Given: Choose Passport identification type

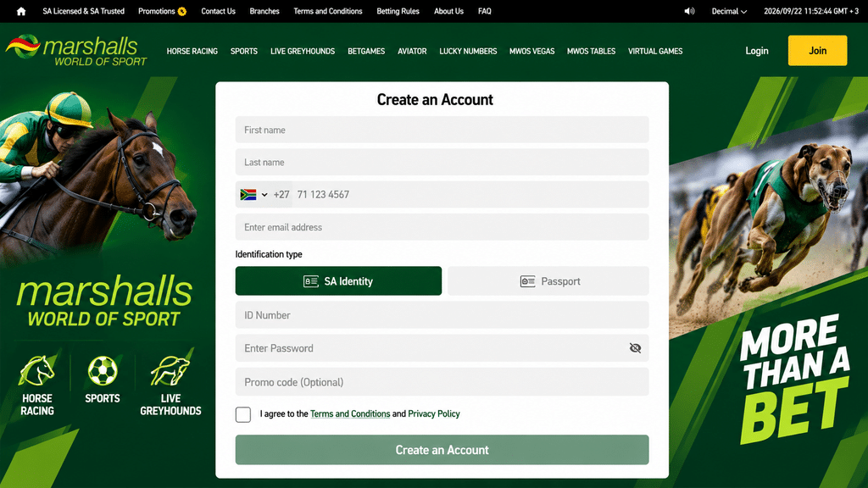Looking at the screenshot, I should 548,281.
